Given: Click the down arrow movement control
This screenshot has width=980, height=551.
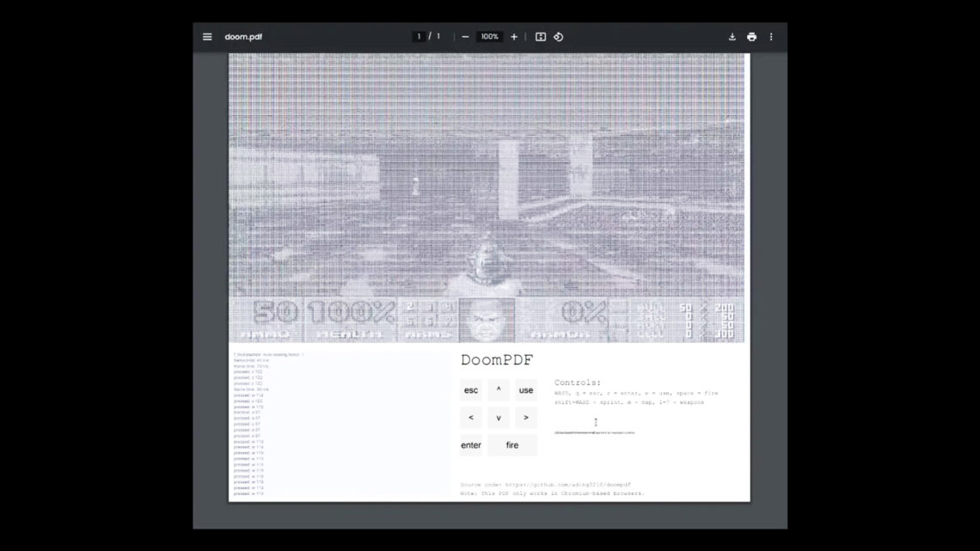Looking at the screenshot, I should pos(498,418).
